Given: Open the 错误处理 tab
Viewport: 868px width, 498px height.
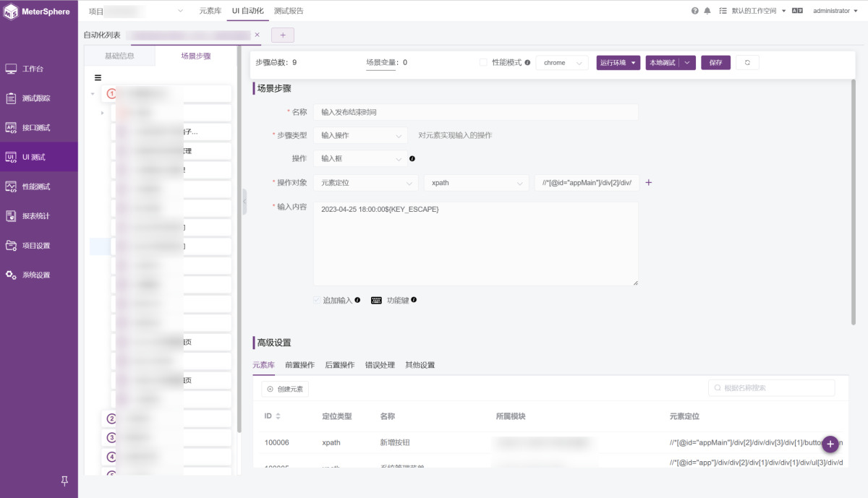Looking at the screenshot, I should click(x=380, y=365).
